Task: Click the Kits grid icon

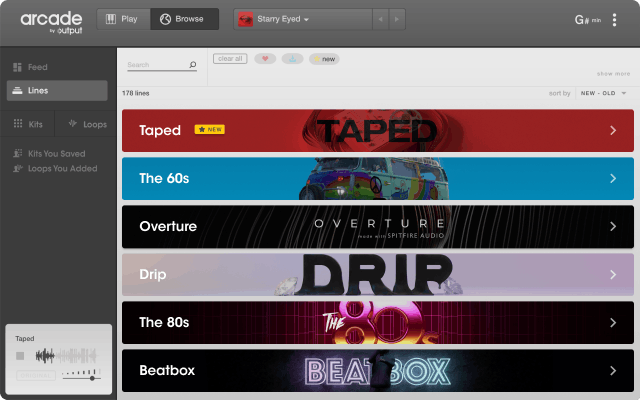Action: (x=18, y=123)
